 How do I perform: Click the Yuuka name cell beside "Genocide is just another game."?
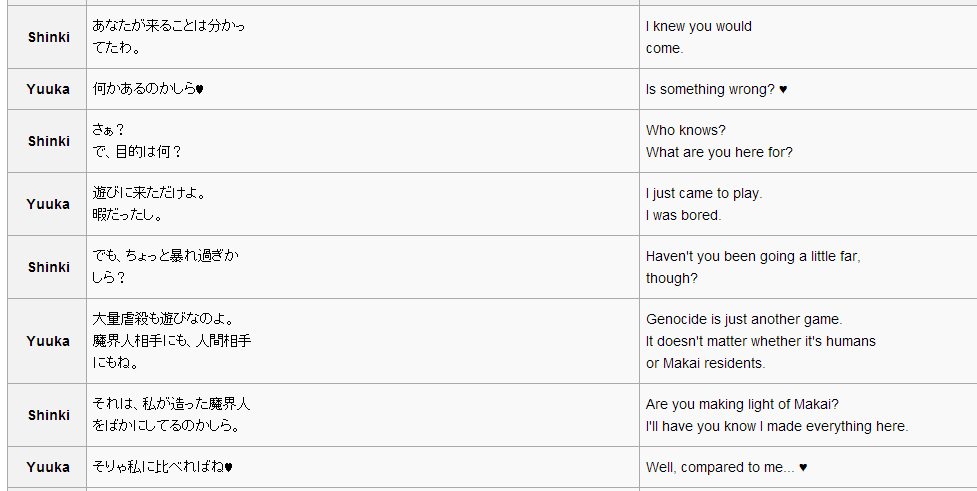click(48, 341)
